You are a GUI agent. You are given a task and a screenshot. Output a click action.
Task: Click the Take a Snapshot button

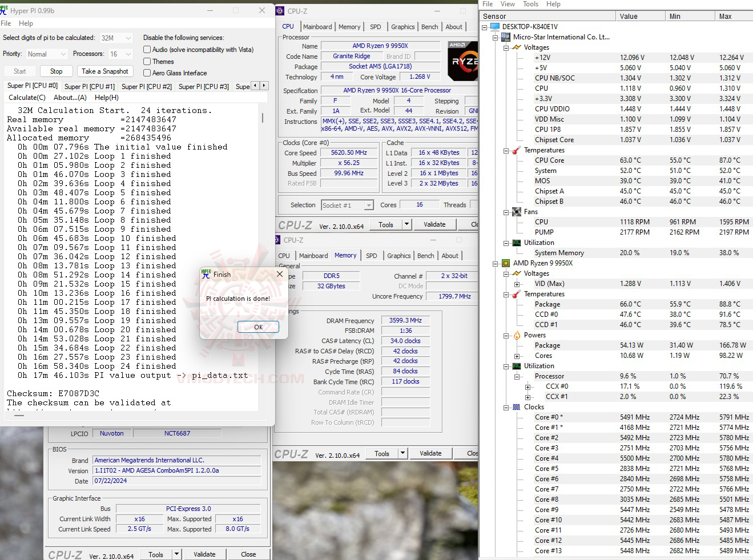coord(104,71)
